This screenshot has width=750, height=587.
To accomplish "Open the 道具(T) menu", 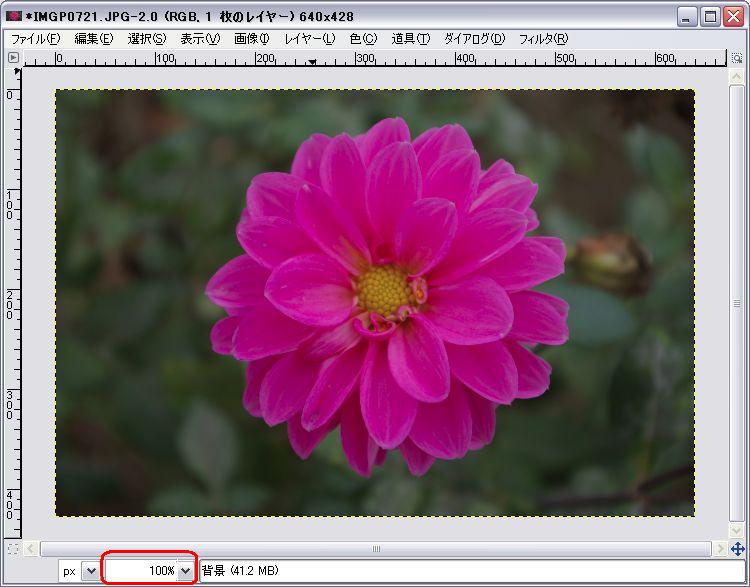I will click(x=410, y=39).
